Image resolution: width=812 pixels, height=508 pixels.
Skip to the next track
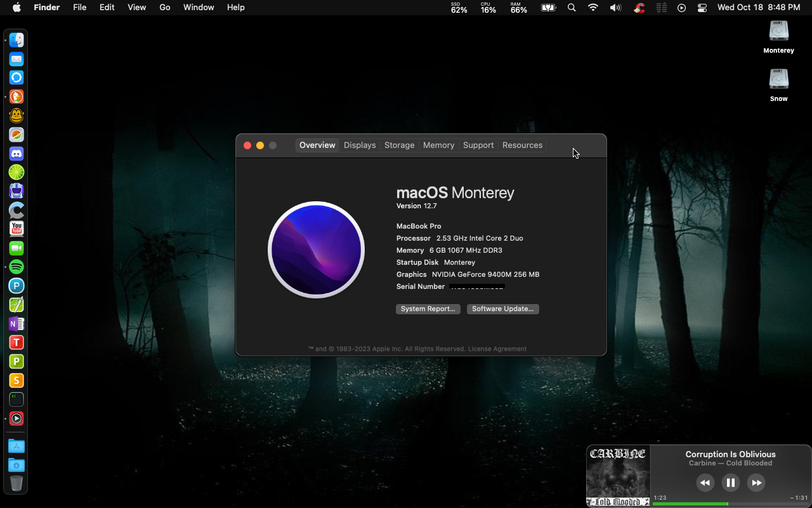(x=756, y=483)
